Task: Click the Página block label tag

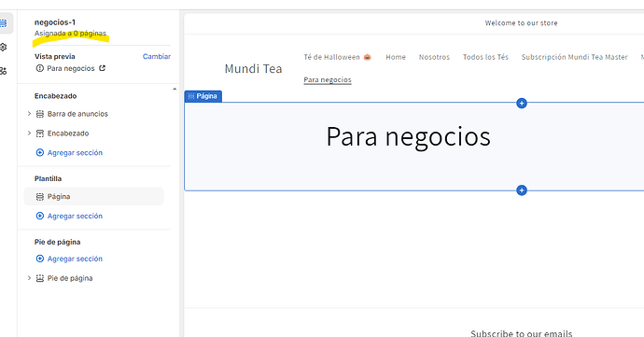Action: (x=203, y=96)
